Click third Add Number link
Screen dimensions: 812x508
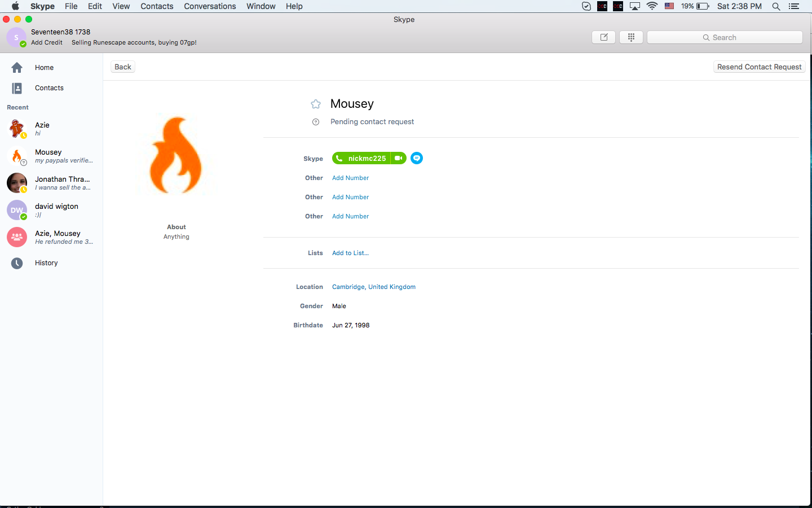pos(351,216)
